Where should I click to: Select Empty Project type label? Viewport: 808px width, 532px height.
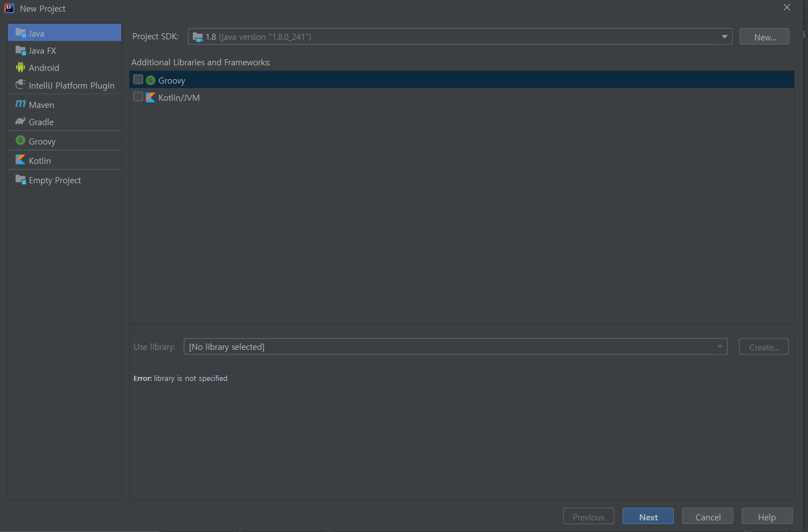click(x=55, y=180)
